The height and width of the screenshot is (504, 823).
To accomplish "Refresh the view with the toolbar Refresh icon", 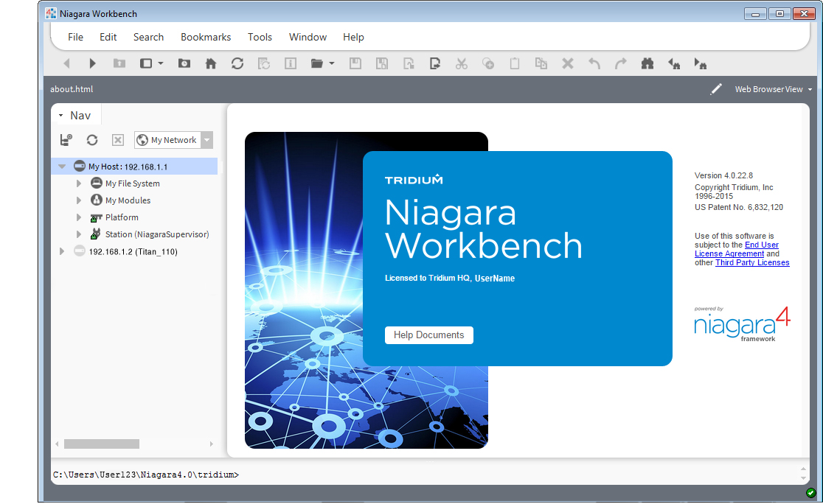I will (x=237, y=63).
